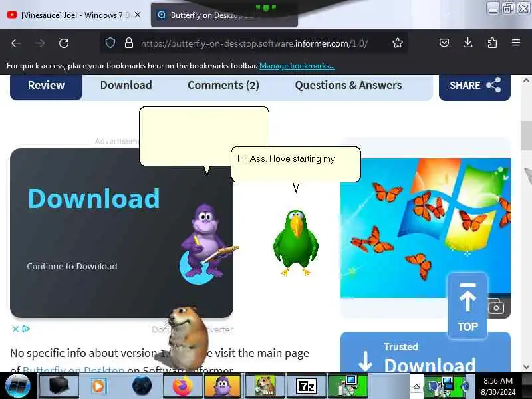The height and width of the screenshot is (399, 532).
Task: Select Firefox in the taskbar
Action: tap(182, 386)
